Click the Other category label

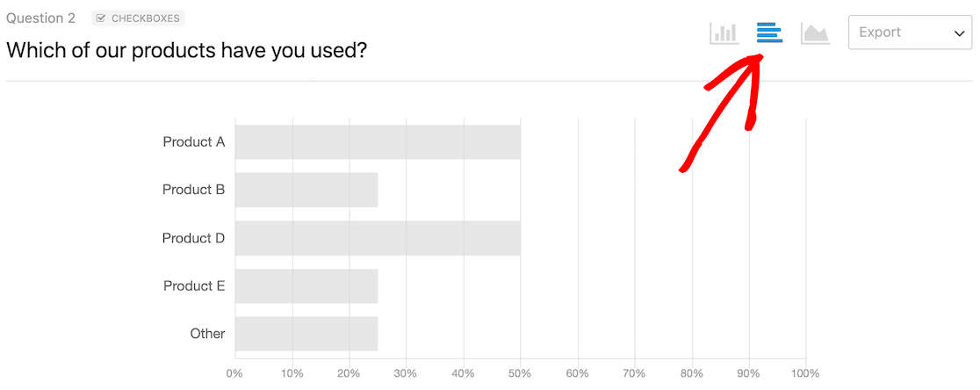click(207, 334)
